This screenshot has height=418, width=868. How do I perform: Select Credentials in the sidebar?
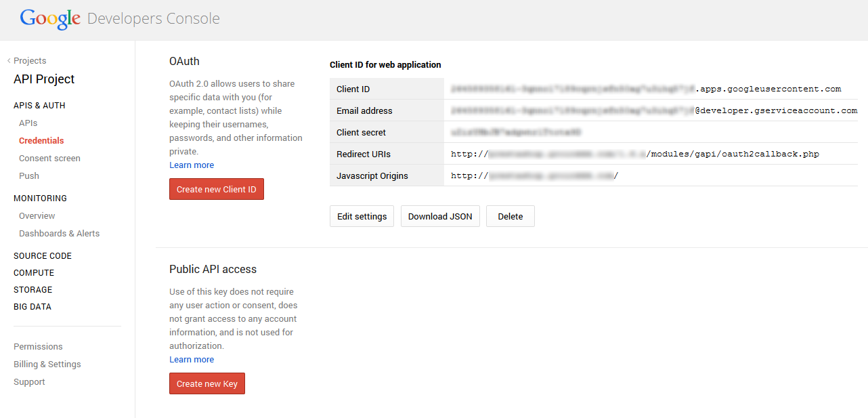(x=41, y=141)
